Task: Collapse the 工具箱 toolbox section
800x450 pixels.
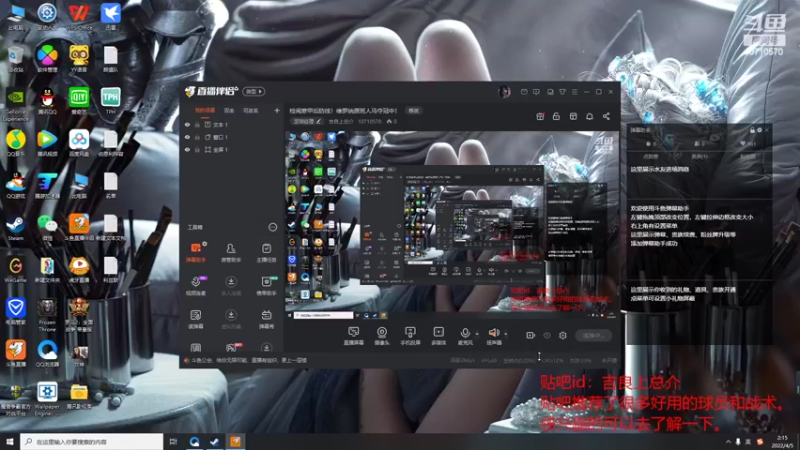Action: (272, 227)
